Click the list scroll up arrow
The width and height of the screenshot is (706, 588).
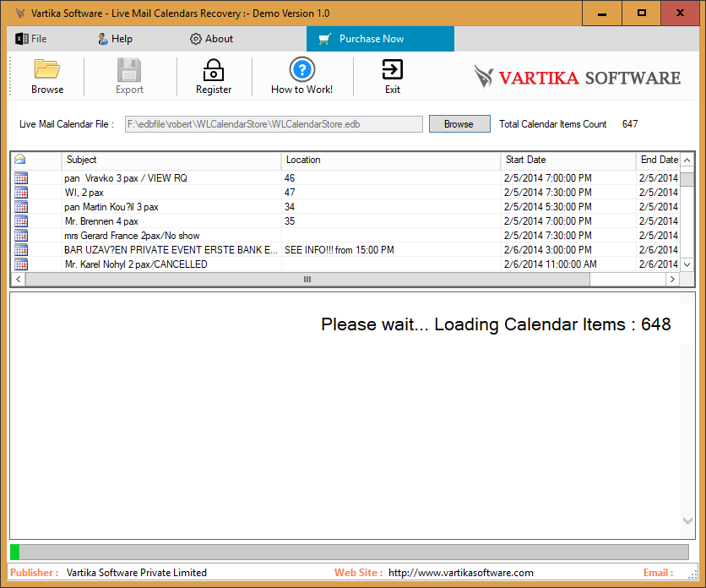click(x=687, y=160)
